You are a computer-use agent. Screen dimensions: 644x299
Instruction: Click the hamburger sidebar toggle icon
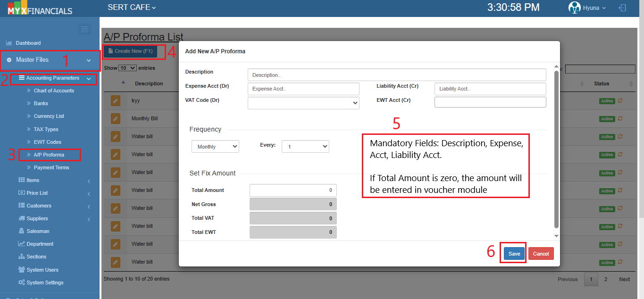click(x=84, y=30)
